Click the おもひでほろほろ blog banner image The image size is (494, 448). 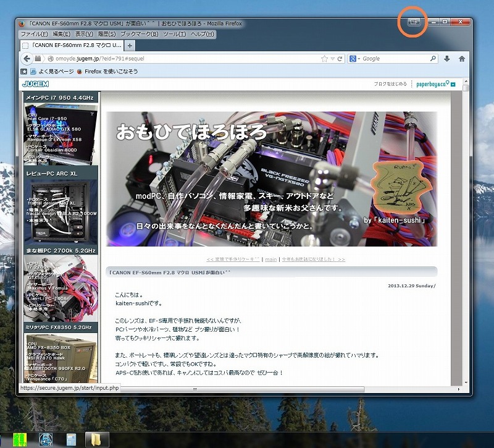pos(272,179)
